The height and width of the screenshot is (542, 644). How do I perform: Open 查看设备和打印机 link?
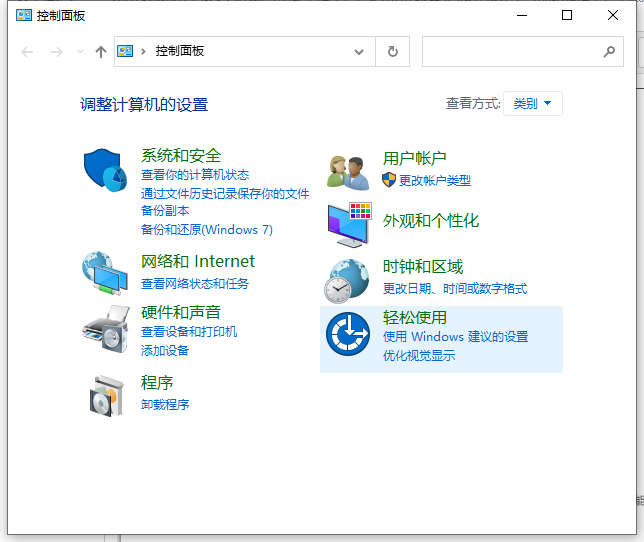pyautogui.click(x=189, y=331)
